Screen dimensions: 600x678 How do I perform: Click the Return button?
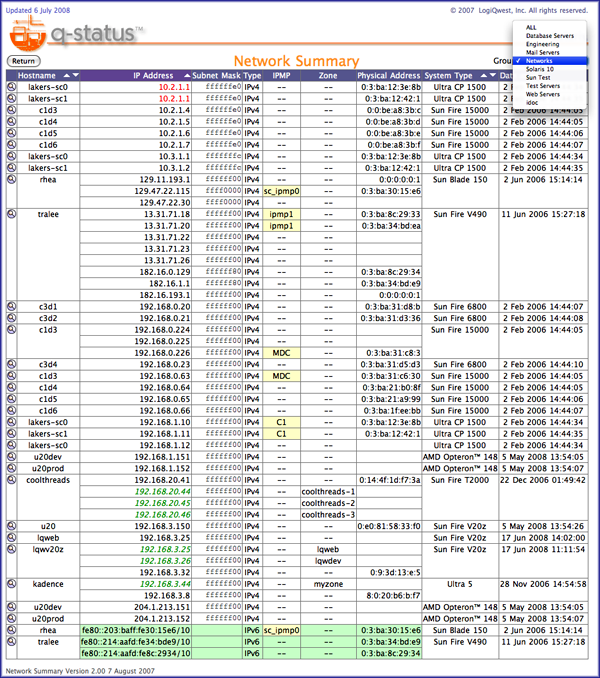click(x=24, y=61)
